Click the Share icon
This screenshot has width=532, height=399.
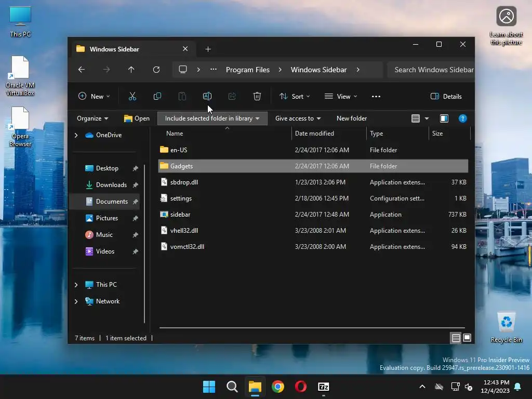[x=232, y=96]
